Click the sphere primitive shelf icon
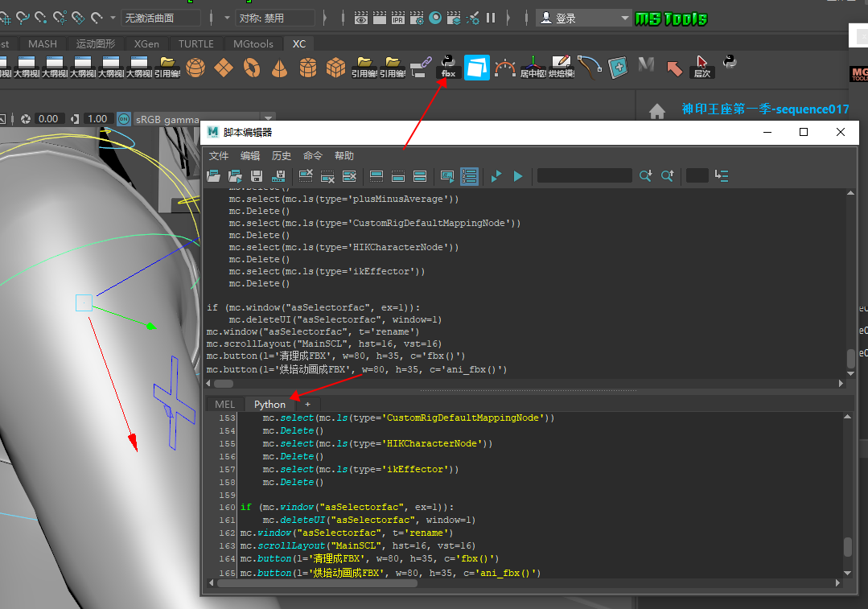This screenshot has width=868, height=609. point(195,68)
